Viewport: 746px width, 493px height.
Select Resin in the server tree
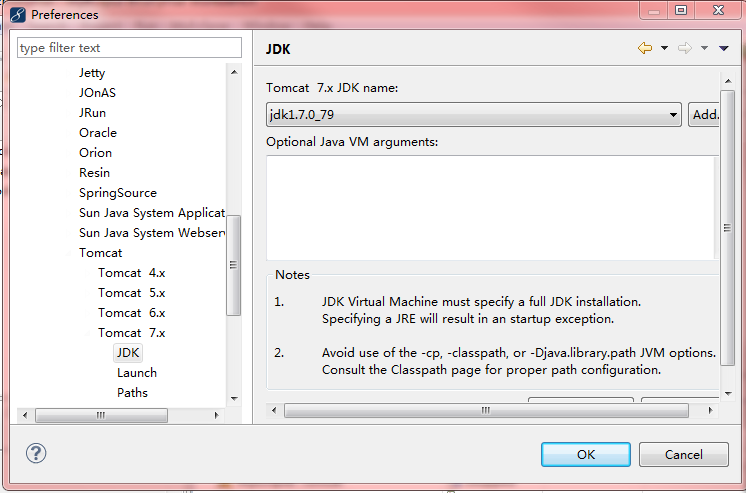tap(94, 173)
